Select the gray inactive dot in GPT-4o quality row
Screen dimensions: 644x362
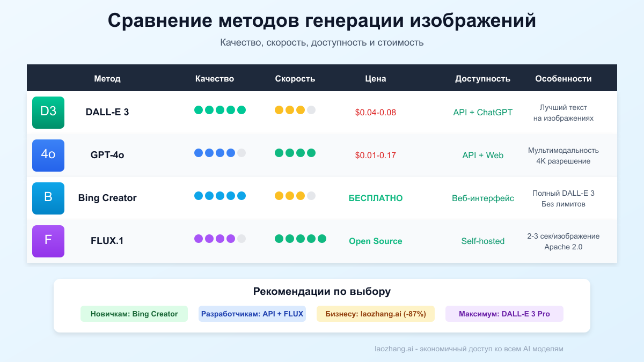click(x=241, y=152)
